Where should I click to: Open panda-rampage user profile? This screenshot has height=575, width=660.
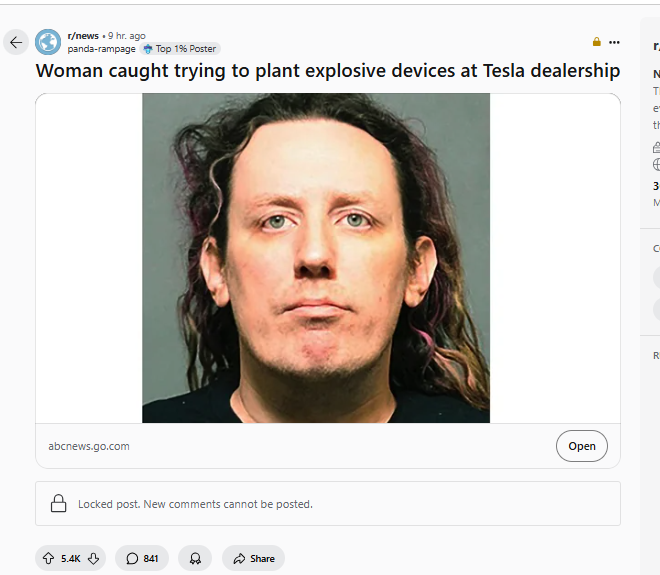click(x=101, y=49)
